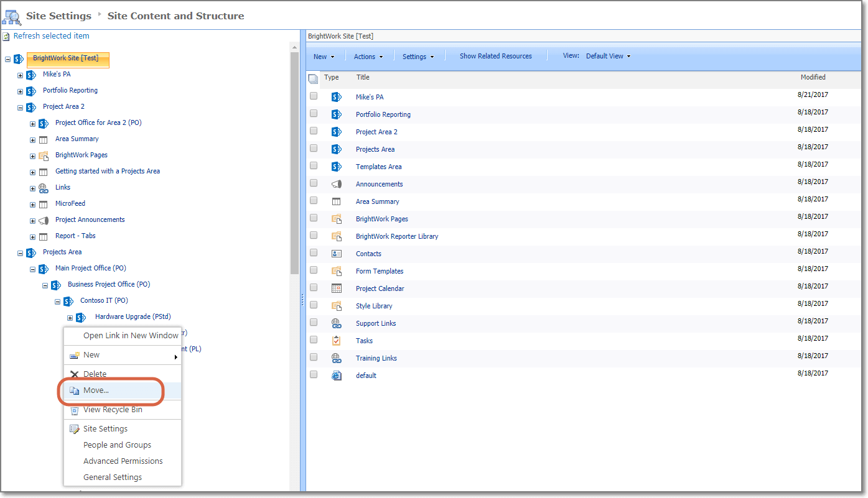Collapse the Project Area 2 tree node
The height and width of the screenshot is (498, 868).
point(20,108)
